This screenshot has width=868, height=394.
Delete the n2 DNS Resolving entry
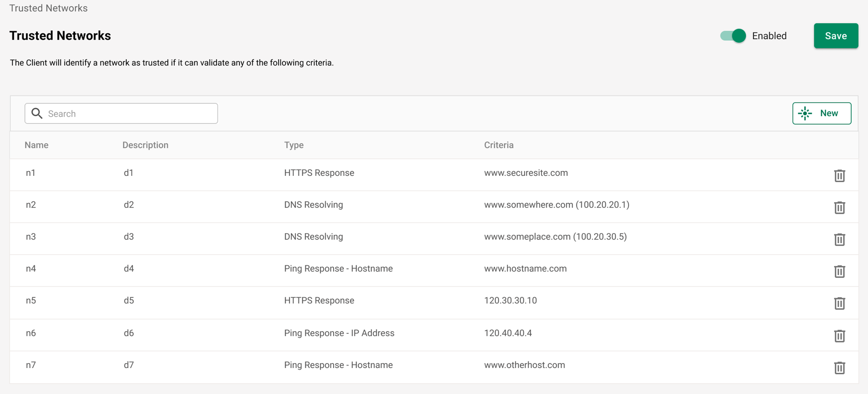(x=839, y=207)
